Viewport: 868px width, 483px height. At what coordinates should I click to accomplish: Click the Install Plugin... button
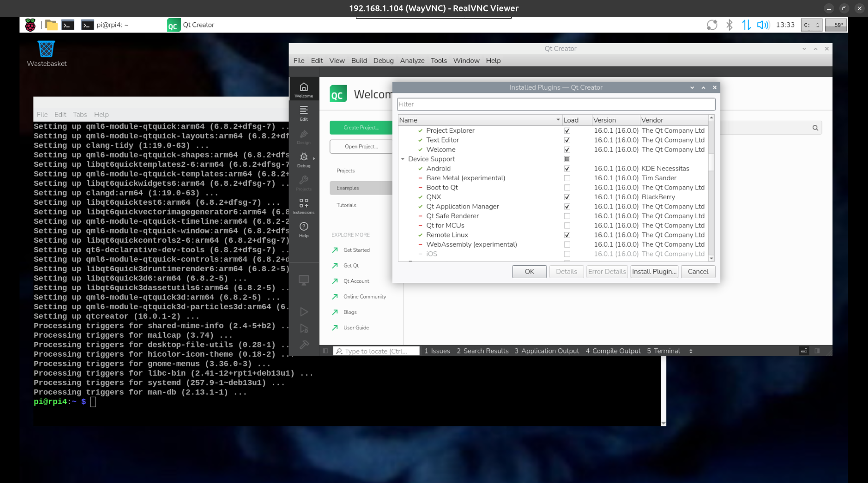[654, 272]
